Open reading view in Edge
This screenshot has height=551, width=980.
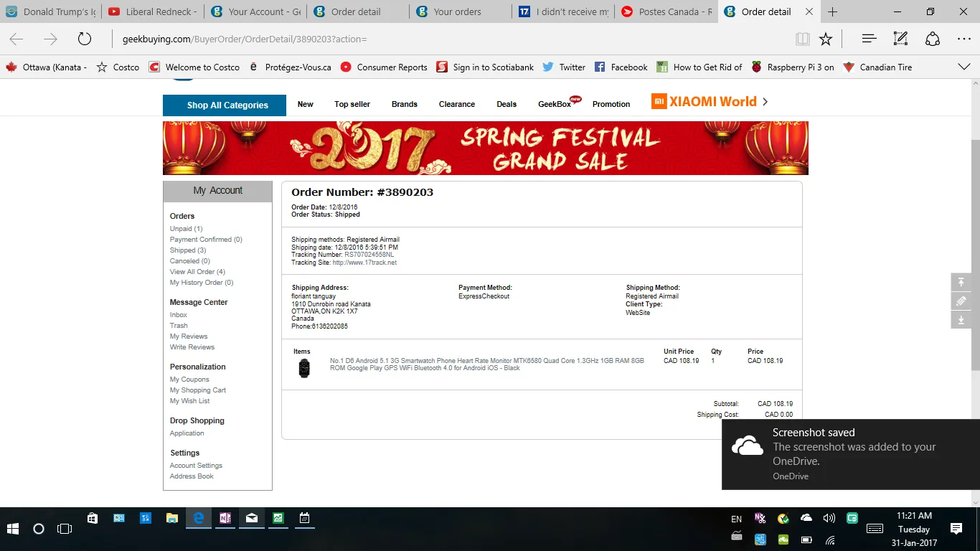click(x=803, y=39)
